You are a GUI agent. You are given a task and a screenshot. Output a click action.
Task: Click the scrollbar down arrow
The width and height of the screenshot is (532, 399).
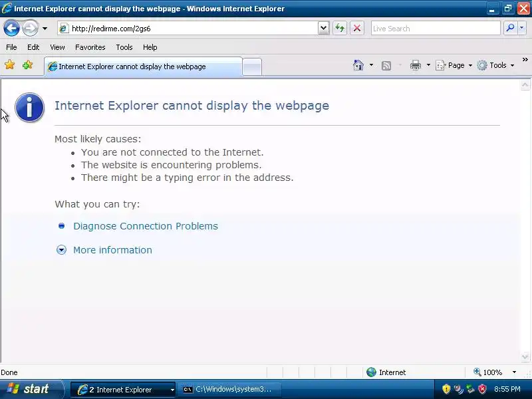click(x=525, y=357)
